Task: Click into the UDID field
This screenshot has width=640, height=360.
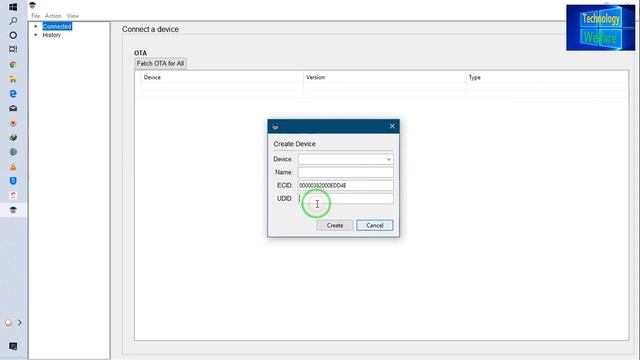Action: click(x=346, y=198)
